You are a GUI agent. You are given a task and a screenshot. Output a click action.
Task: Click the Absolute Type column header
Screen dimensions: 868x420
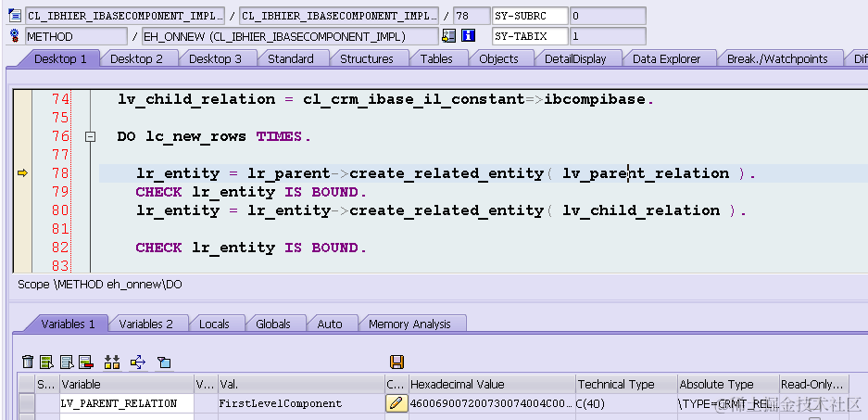[728, 384]
